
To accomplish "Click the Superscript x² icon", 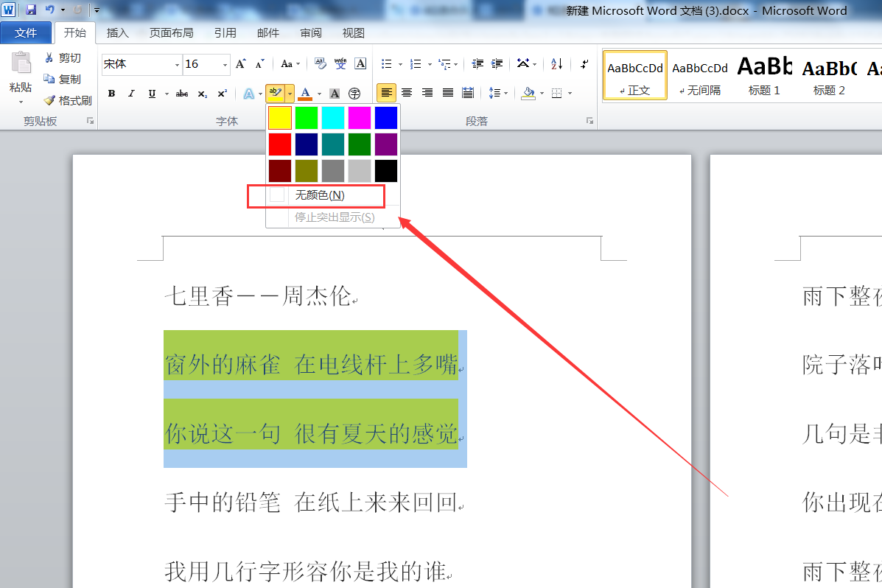I will point(223,94).
